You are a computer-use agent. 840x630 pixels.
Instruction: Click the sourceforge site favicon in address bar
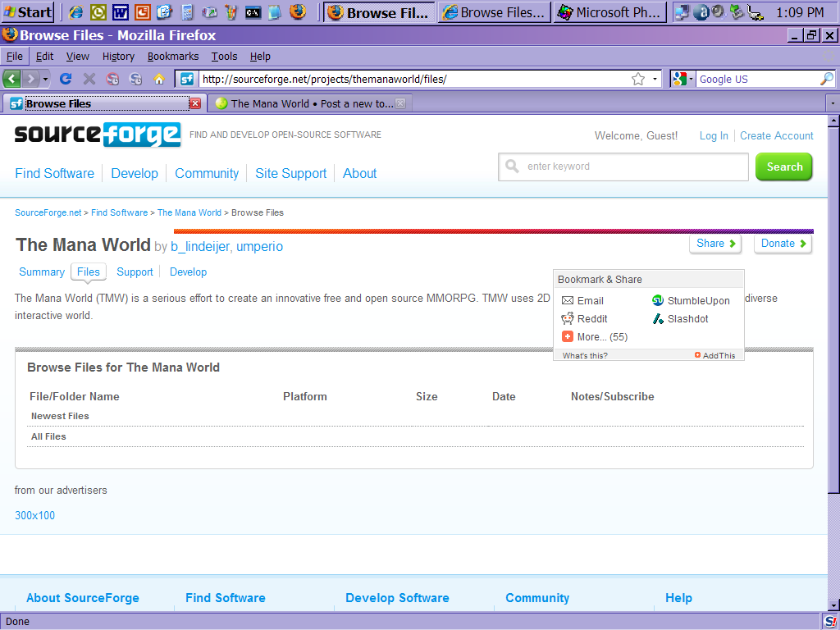[x=186, y=80]
